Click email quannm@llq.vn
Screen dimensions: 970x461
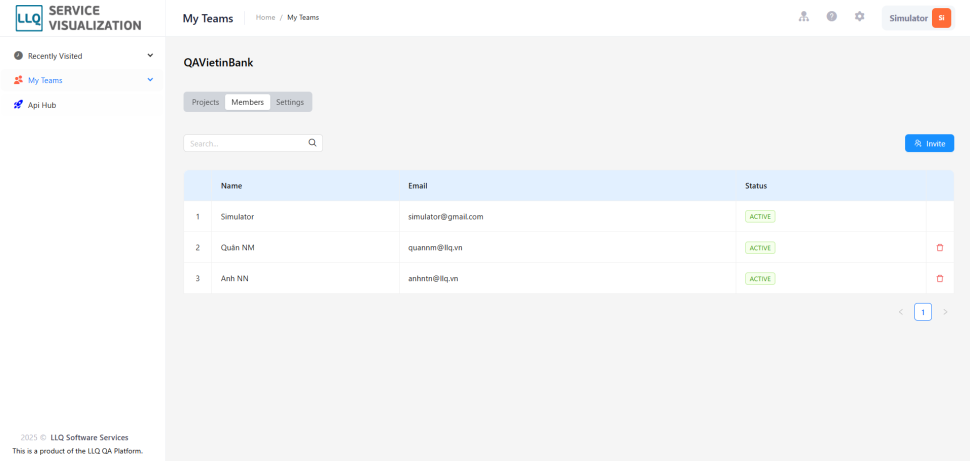tap(436, 248)
